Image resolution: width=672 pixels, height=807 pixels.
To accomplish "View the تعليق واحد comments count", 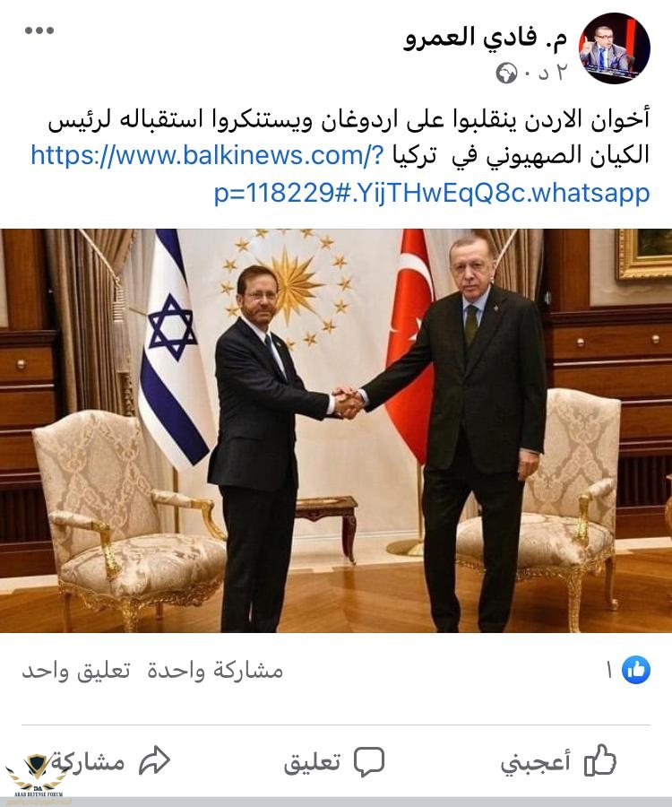I will [76, 670].
